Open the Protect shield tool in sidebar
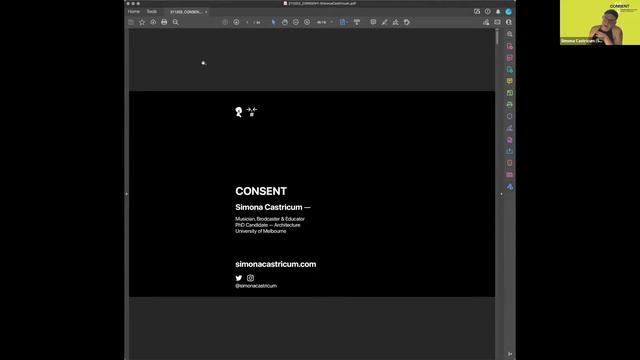 click(509, 116)
